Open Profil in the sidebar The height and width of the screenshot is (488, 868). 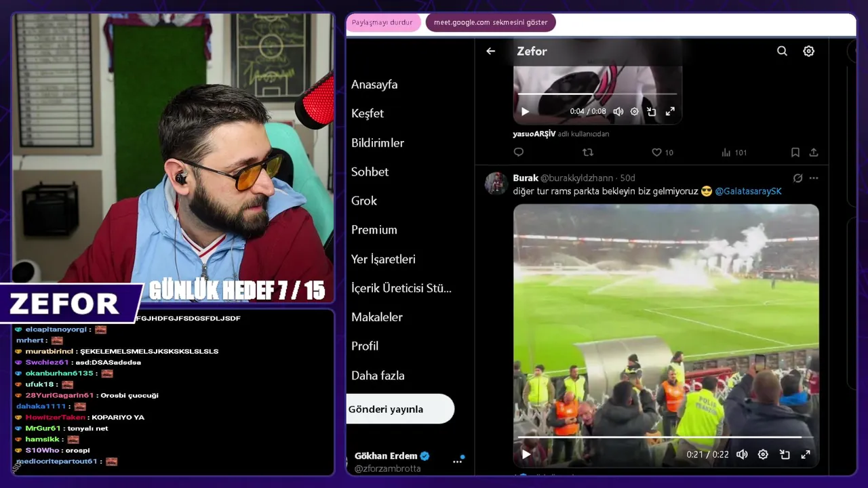click(x=365, y=346)
